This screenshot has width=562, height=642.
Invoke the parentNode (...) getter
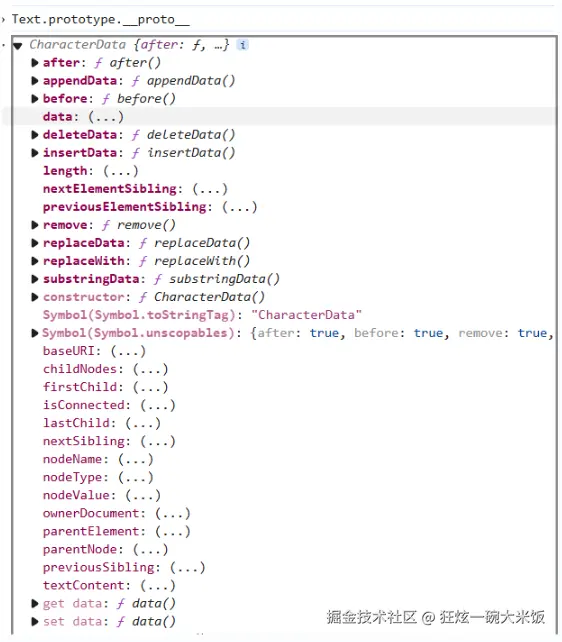tap(150, 549)
